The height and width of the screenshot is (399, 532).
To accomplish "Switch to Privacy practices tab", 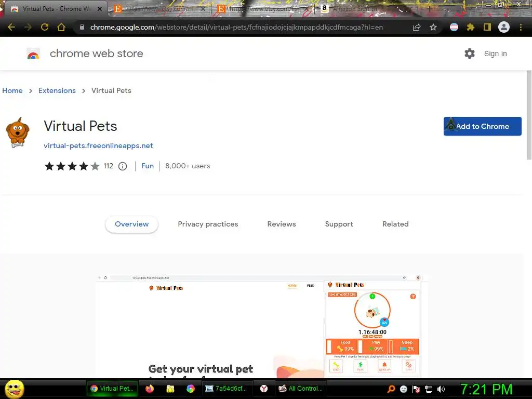I will click(x=208, y=224).
